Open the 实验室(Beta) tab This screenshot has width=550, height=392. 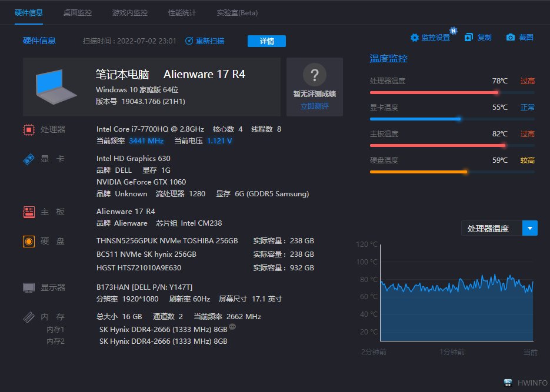pyautogui.click(x=237, y=12)
